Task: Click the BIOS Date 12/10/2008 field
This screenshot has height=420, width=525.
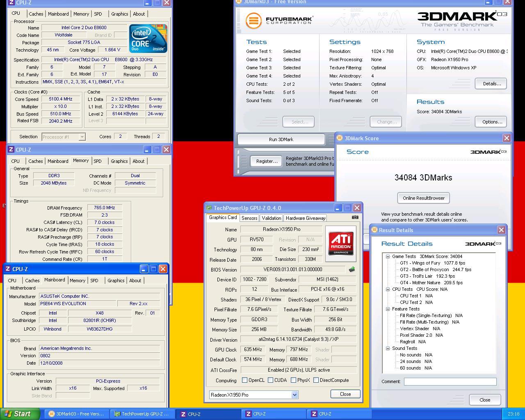Action: pos(99,363)
